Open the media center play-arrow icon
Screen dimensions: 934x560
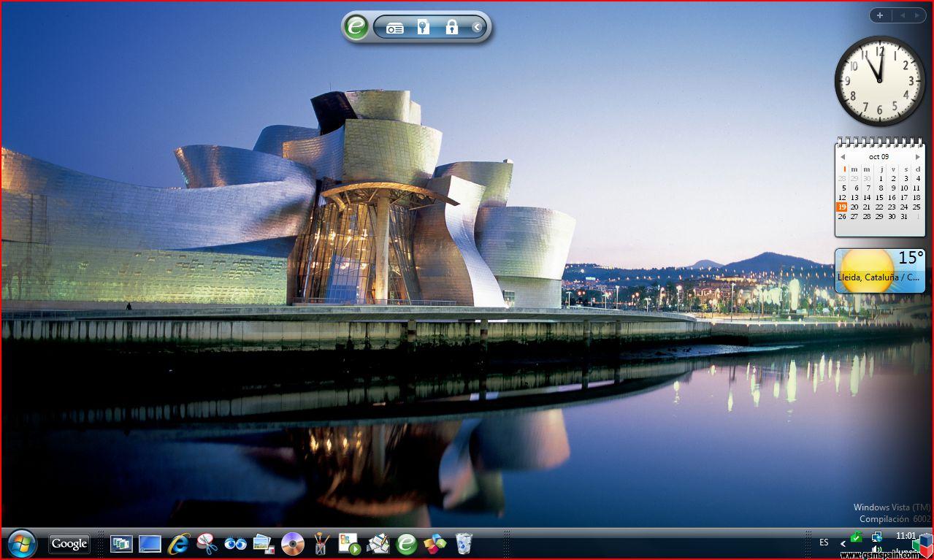pos(349,544)
